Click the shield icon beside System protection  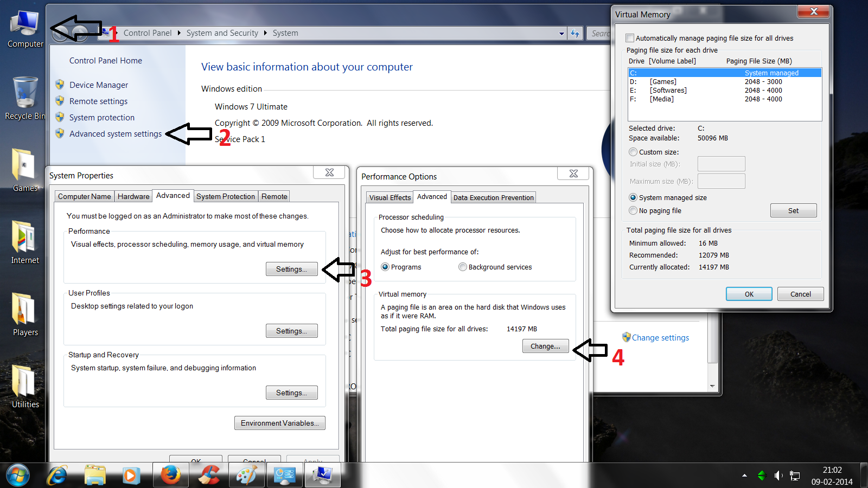(60, 117)
